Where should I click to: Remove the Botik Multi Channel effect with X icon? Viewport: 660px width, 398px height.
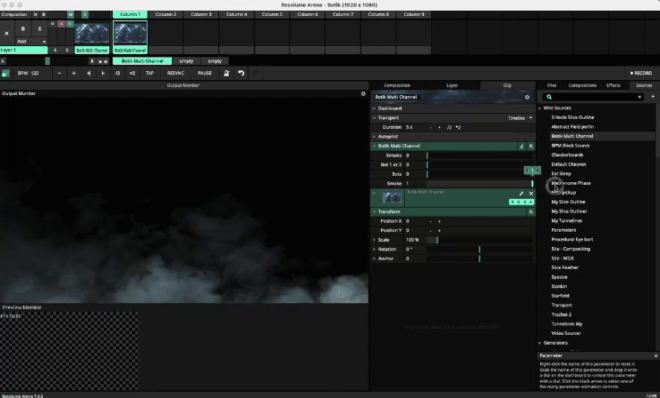[x=531, y=194]
